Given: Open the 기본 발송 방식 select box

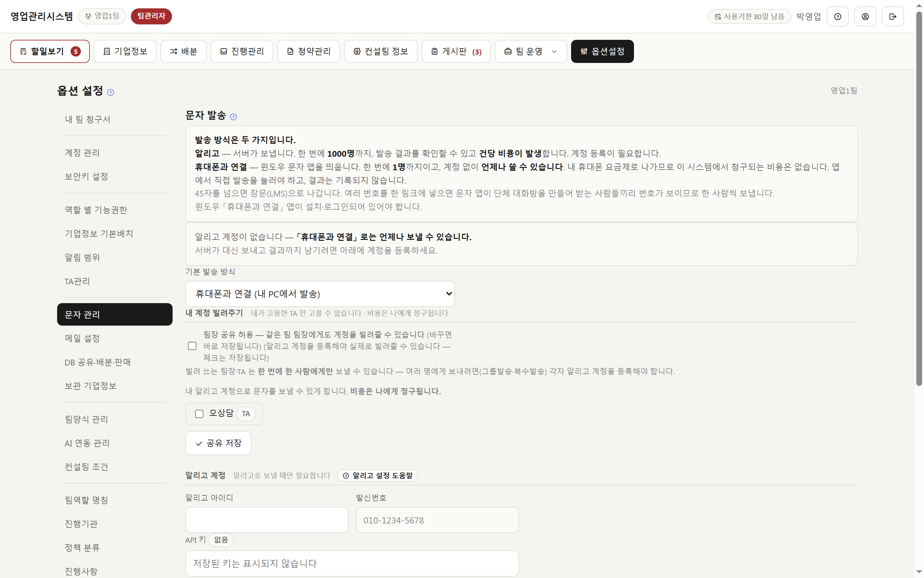Looking at the screenshot, I should coord(320,293).
